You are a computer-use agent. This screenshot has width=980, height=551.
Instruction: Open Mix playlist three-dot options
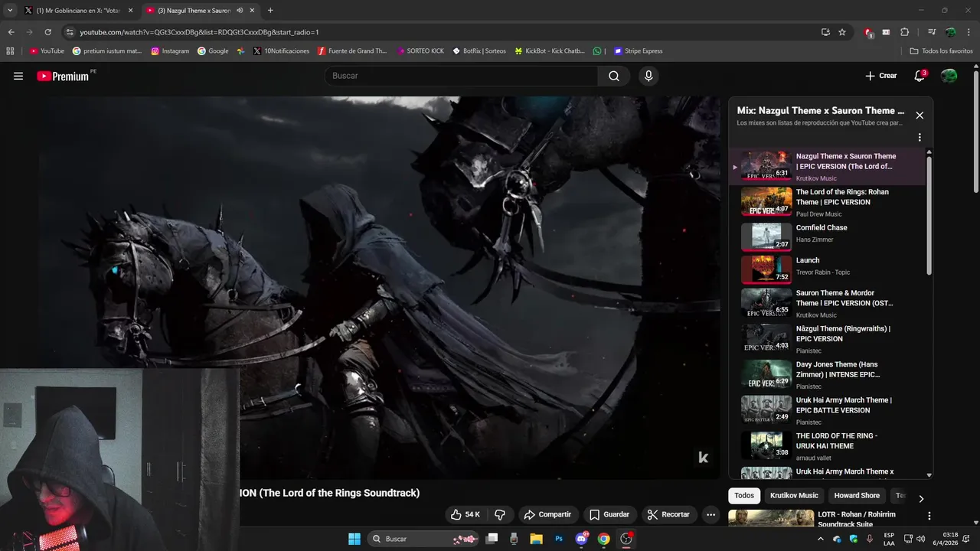[920, 138]
